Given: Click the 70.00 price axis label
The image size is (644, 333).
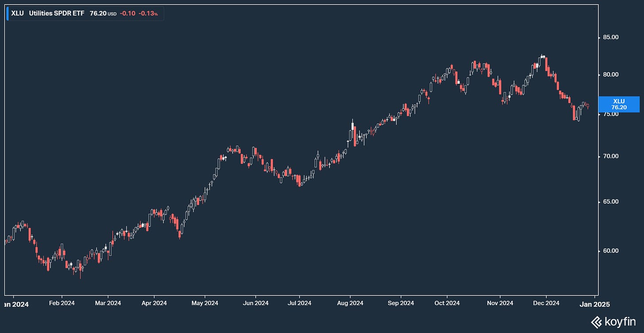Looking at the screenshot, I should click(612, 156).
